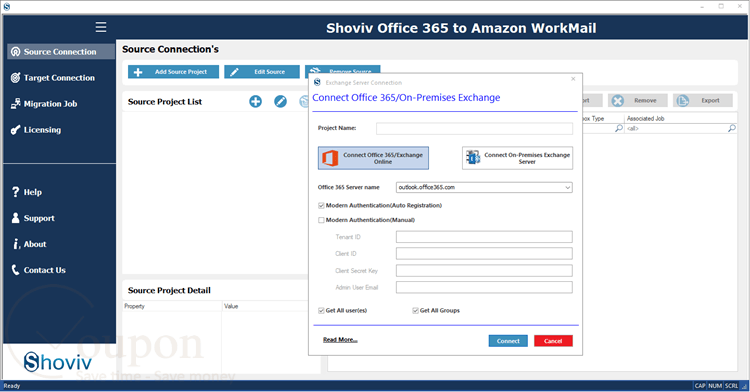Toggle Get All Groups checkbox
Image resolution: width=750 pixels, height=392 pixels.
(x=415, y=311)
